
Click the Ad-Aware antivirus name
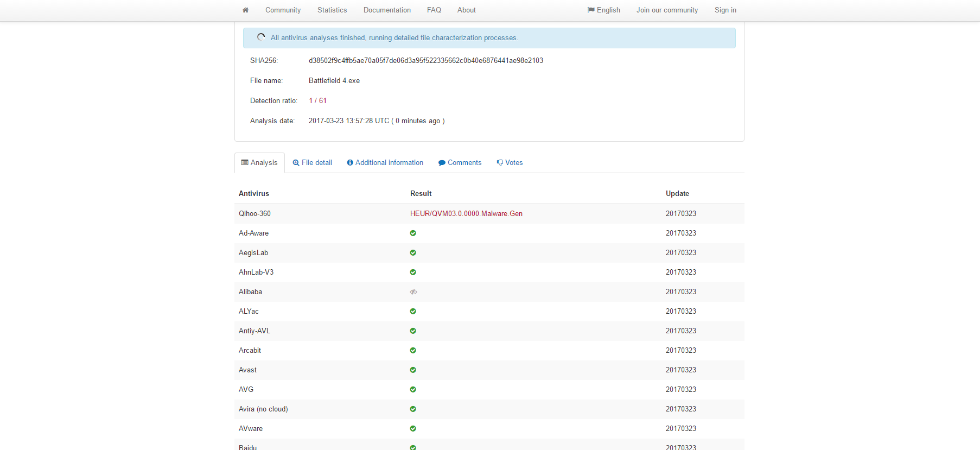pos(253,233)
